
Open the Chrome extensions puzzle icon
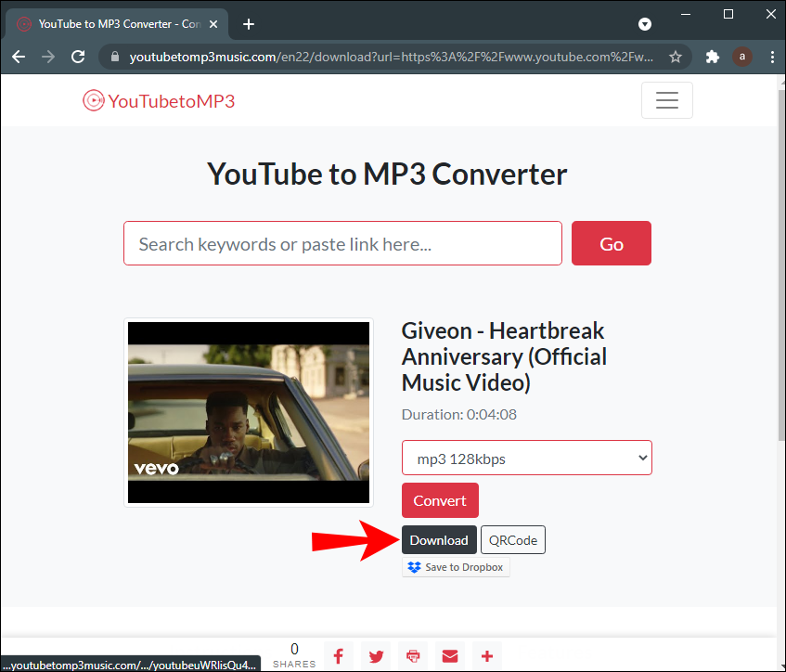(713, 57)
